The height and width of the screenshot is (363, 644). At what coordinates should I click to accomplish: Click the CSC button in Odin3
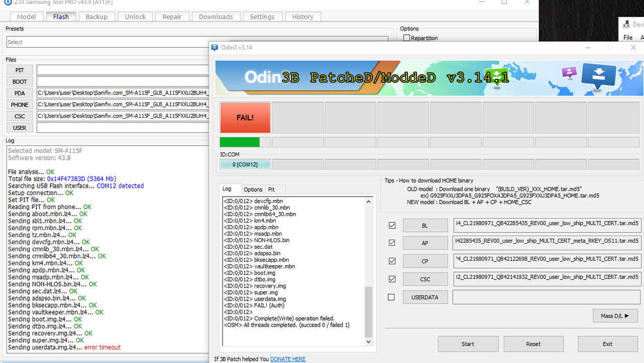click(x=425, y=279)
